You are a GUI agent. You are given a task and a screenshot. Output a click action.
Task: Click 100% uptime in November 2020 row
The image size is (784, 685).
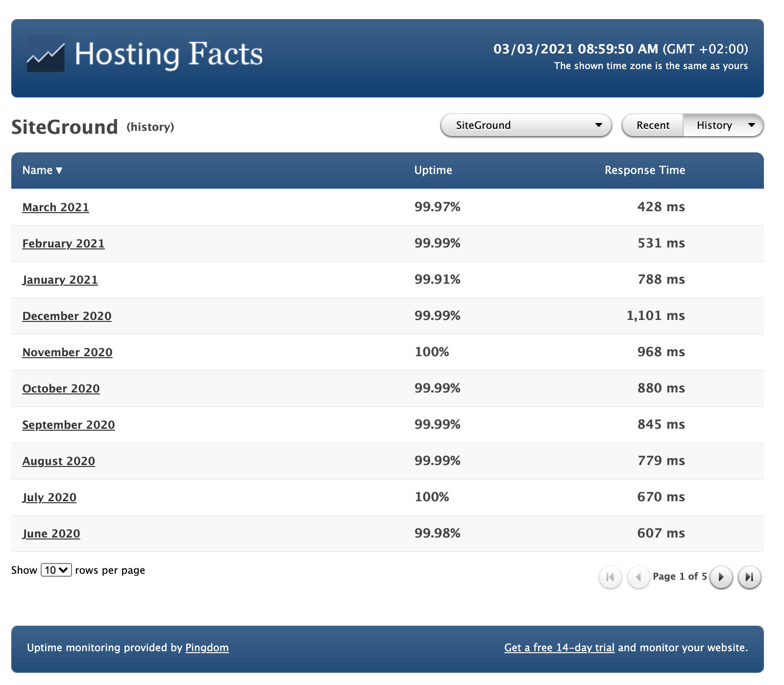pos(432,352)
